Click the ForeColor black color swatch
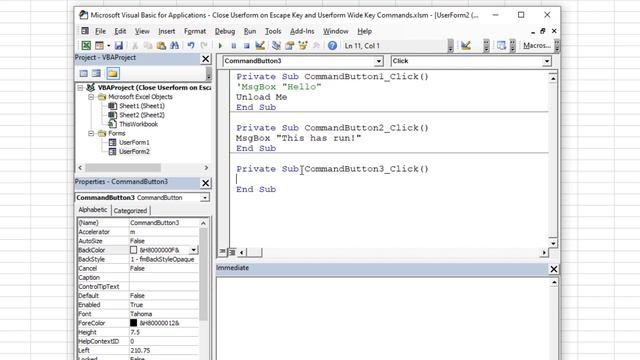 click(x=133, y=323)
